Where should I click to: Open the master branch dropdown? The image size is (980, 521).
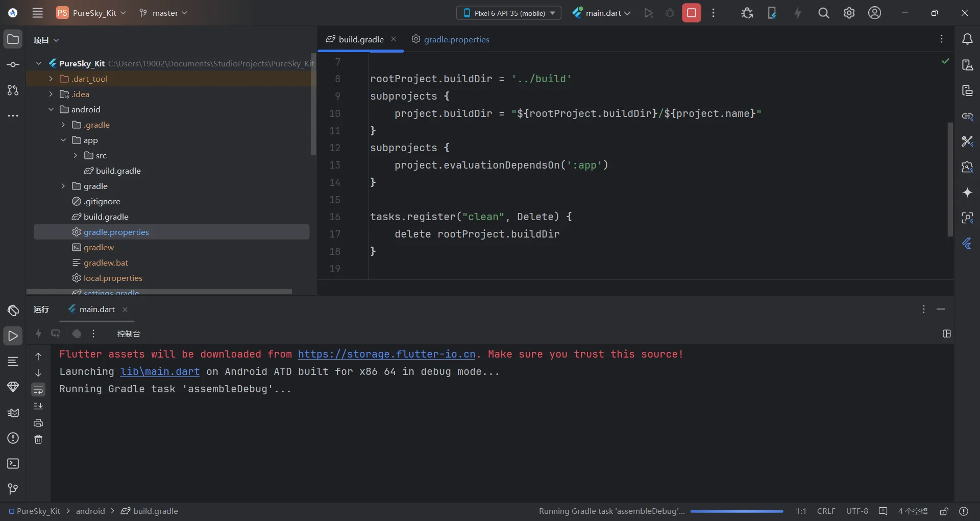pyautogui.click(x=163, y=13)
